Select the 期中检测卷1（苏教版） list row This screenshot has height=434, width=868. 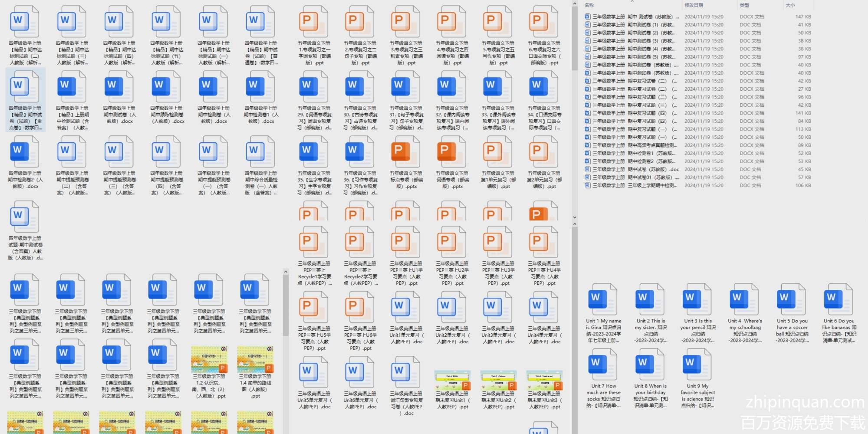pyautogui.click(x=698, y=153)
